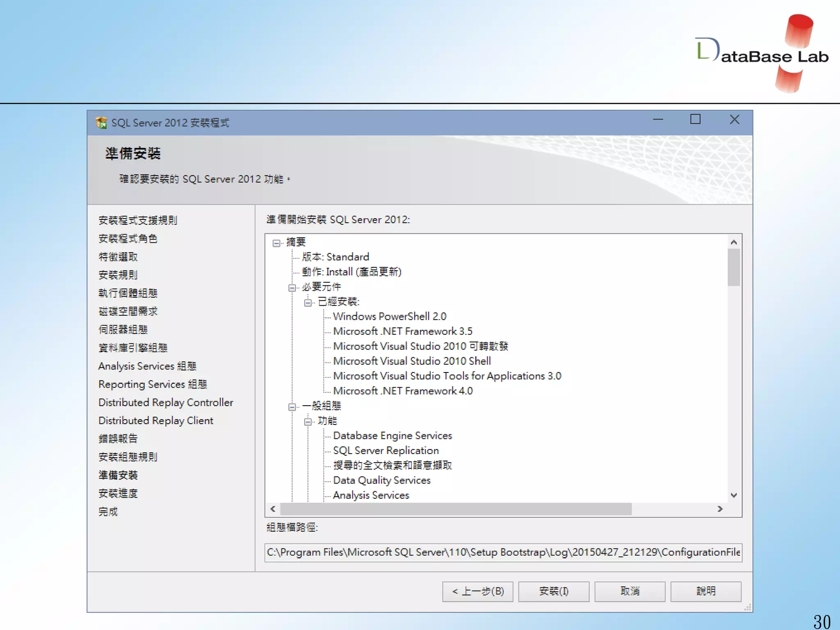Screen dimensions: 840x630
Task: Collapse the 摘要 tree node
Action: point(276,243)
